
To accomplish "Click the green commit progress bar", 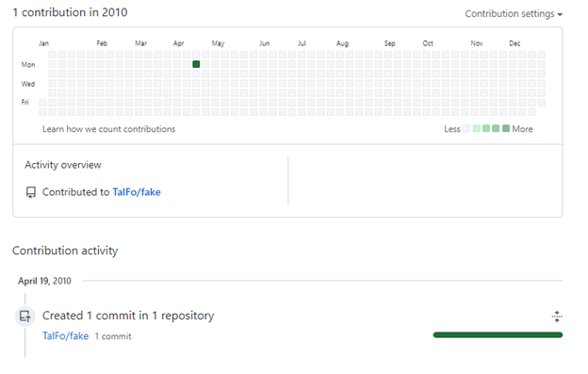I will click(498, 334).
